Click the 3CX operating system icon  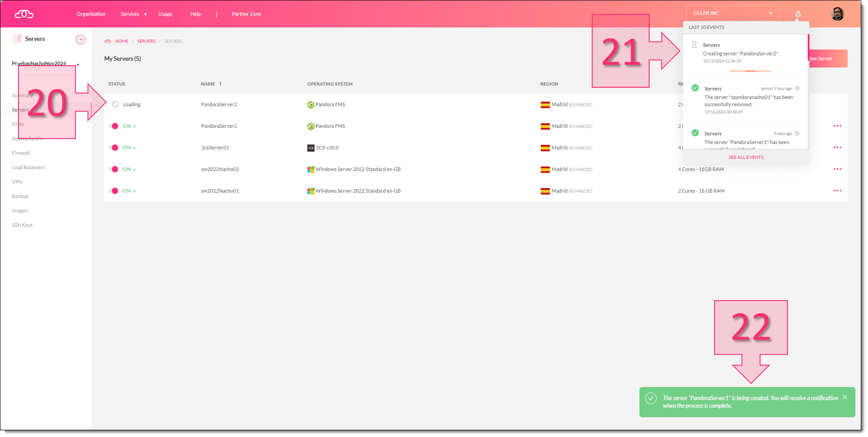pos(310,148)
